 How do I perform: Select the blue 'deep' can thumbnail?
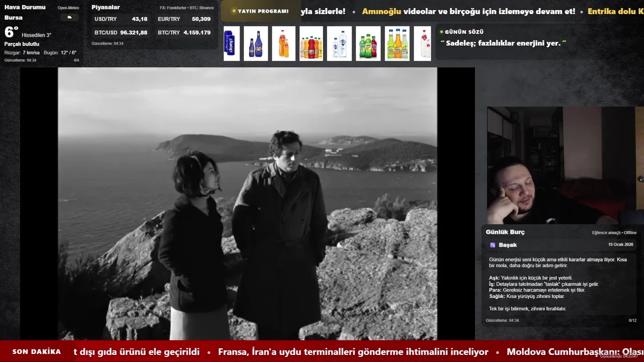(231, 44)
